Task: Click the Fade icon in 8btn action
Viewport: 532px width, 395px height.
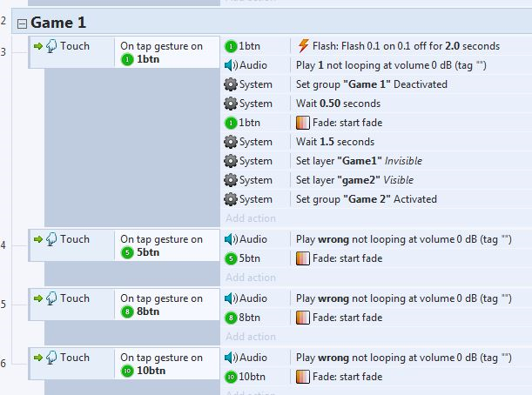Action: coord(303,318)
